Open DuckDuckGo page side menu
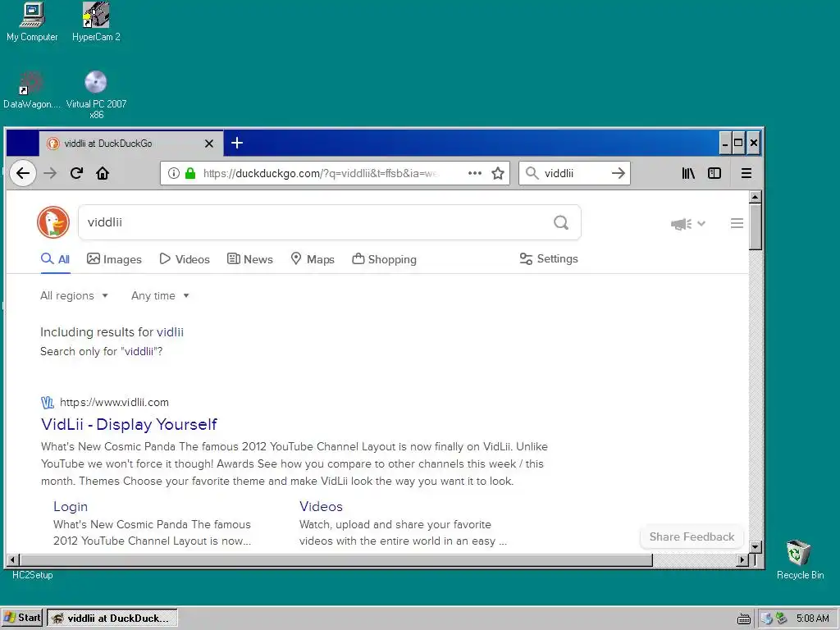840x630 pixels. pyautogui.click(x=737, y=223)
